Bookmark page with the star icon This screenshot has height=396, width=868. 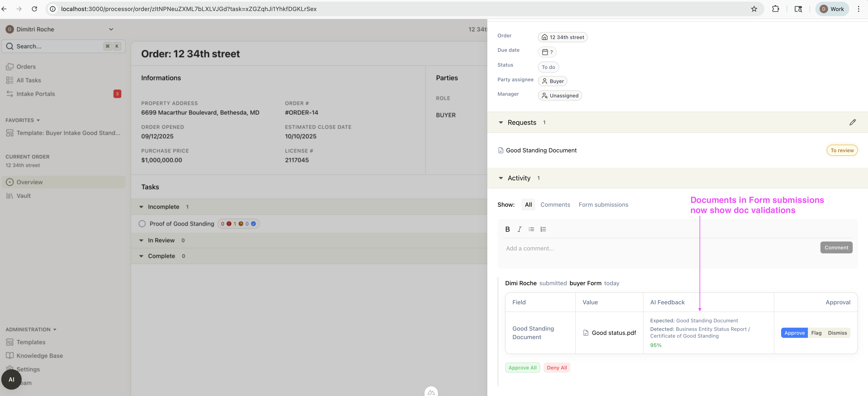754,9
